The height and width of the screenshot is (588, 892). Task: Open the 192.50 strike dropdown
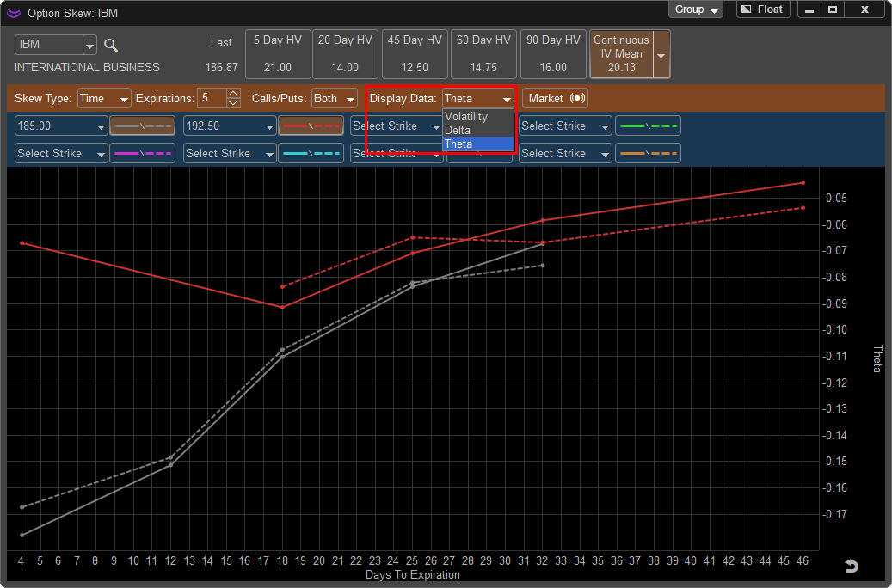coord(230,126)
